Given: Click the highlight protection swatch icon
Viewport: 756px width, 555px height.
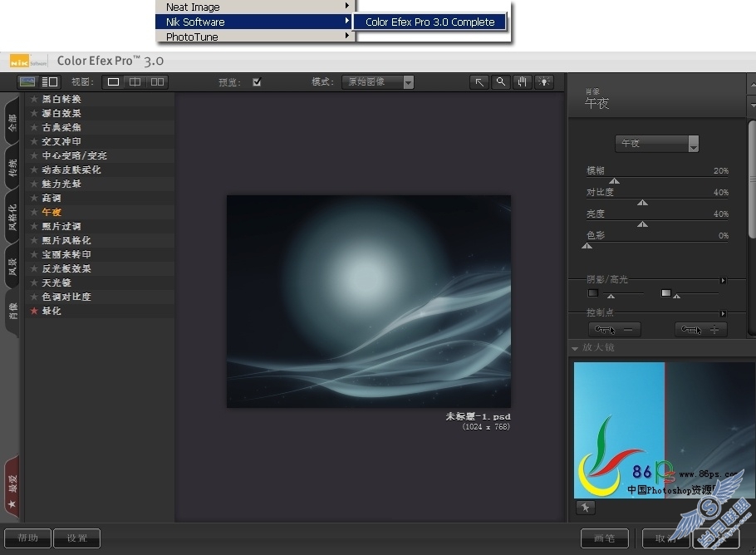Looking at the screenshot, I should pos(665,293).
